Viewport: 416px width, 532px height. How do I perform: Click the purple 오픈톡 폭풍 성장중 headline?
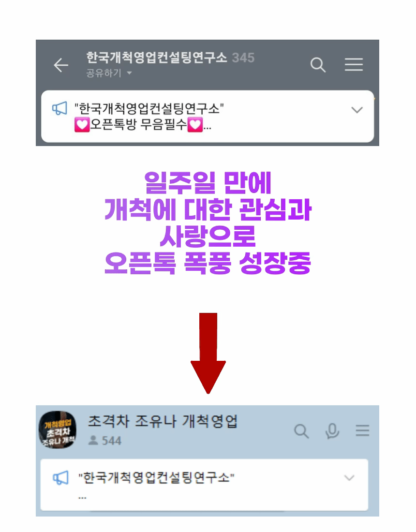[208, 263]
